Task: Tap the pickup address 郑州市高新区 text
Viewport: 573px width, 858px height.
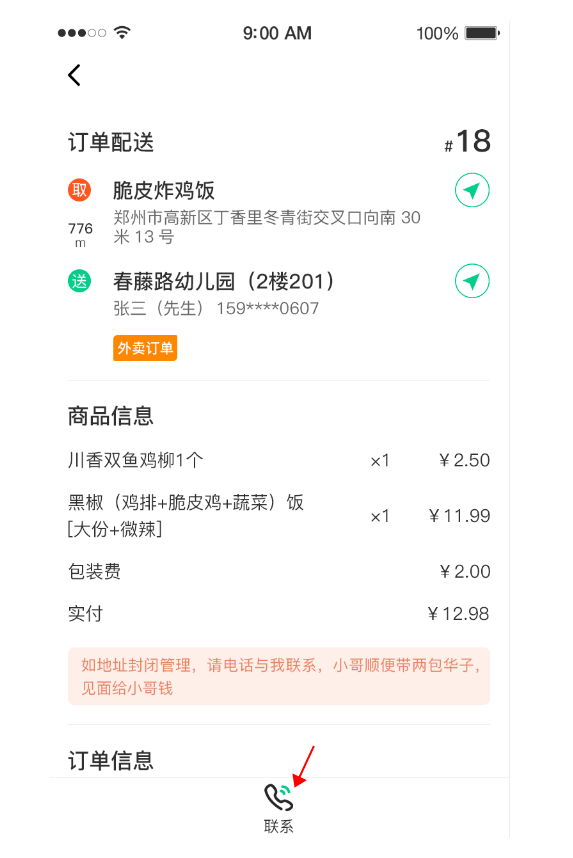Action: (267, 227)
